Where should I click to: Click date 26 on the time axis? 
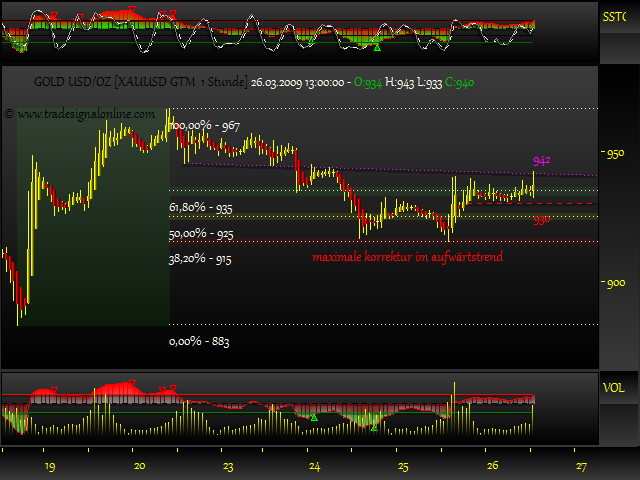pos(493,466)
